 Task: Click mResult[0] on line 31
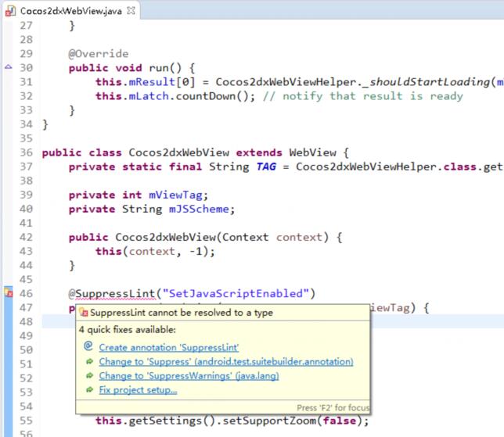(x=162, y=82)
